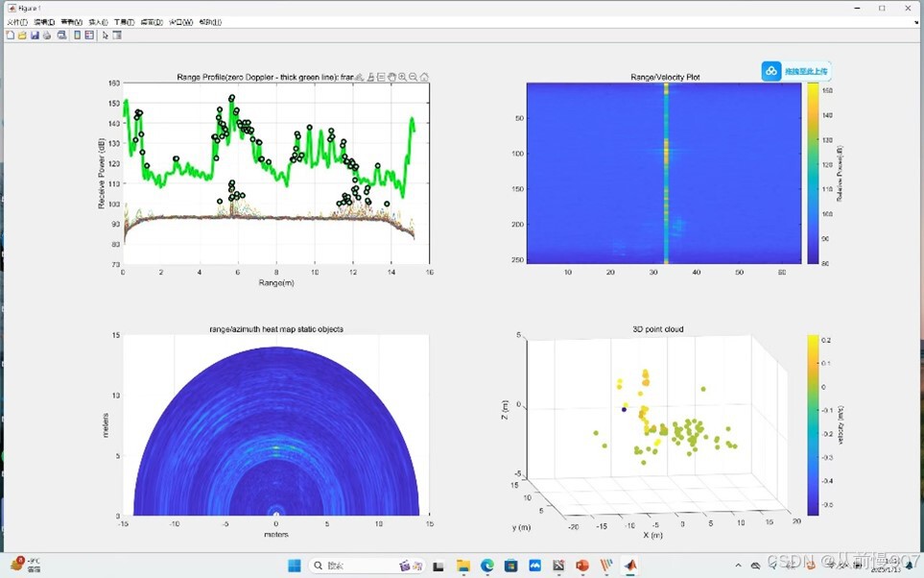Click the Insert Legend toolbar icon
This screenshot has width=924, height=578.
(x=89, y=36)
